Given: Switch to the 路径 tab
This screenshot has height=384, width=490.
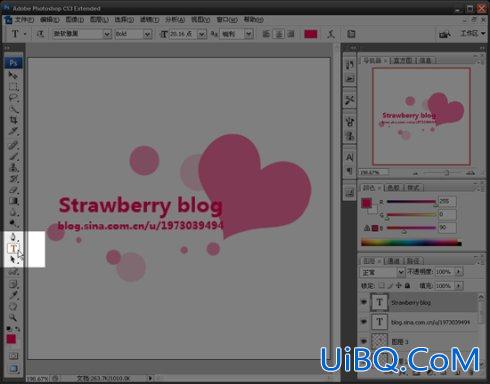Looking at the screenshot, I should 413,261.
